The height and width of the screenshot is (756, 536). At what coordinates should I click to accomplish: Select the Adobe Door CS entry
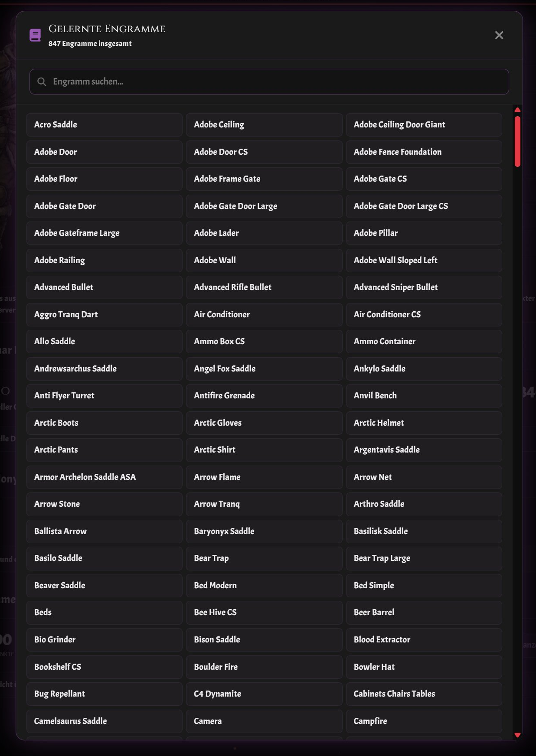[x=264, y=152]
